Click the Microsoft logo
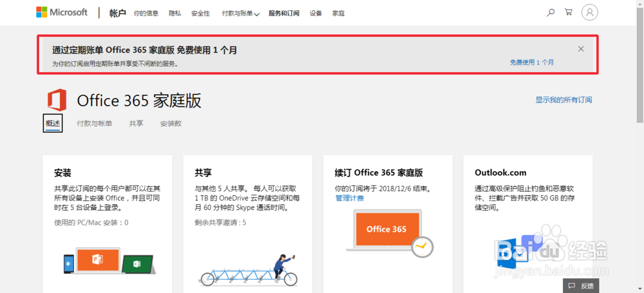This screenshot has height=293, width=644. coord(62,12)
